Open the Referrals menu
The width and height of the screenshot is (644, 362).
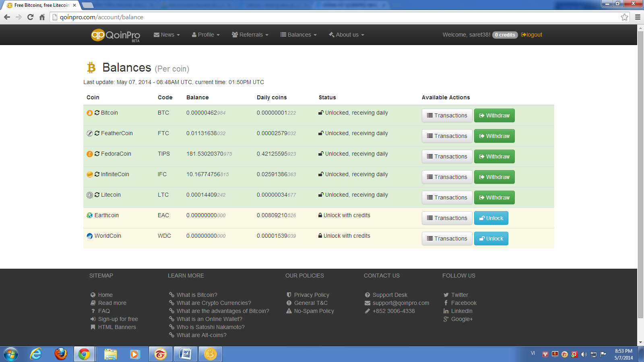(x=250, y=35)
